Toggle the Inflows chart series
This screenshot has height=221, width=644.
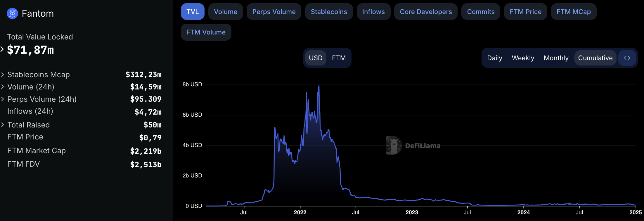[x=373, y=12]
